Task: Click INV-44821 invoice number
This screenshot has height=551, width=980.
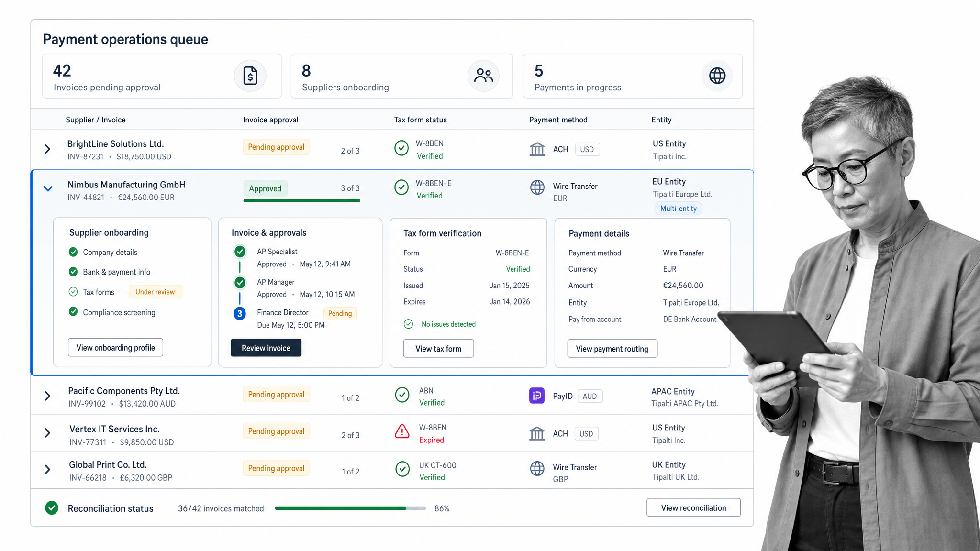Action: pos(86,197)
